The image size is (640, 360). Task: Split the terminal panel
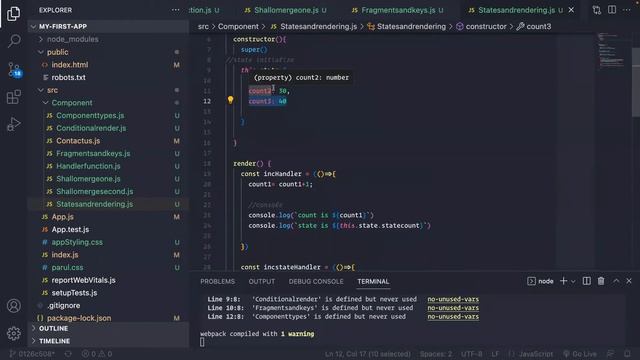click(x=587, y=281)
